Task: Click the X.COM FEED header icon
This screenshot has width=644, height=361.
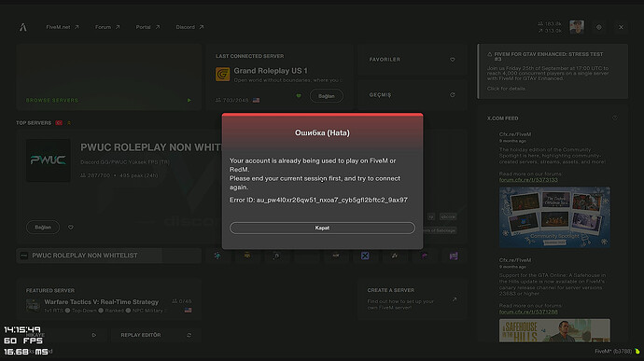Action: click(615, 118)
